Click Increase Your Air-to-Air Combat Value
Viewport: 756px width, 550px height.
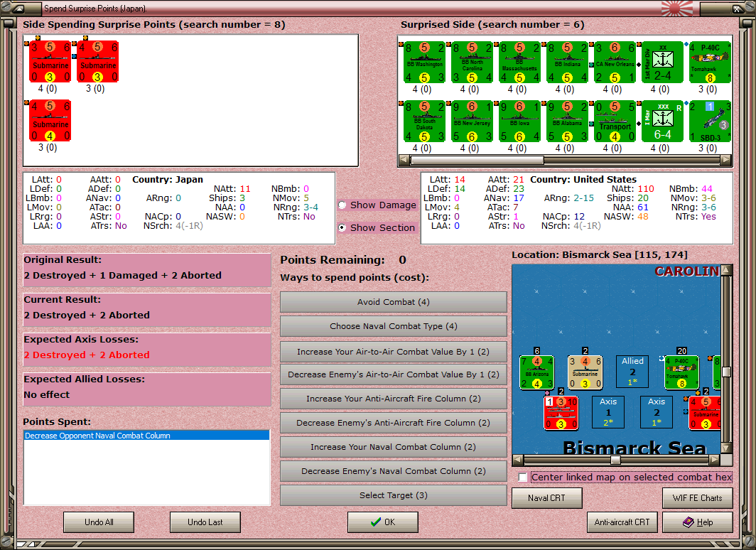click(x=394, y=352)
